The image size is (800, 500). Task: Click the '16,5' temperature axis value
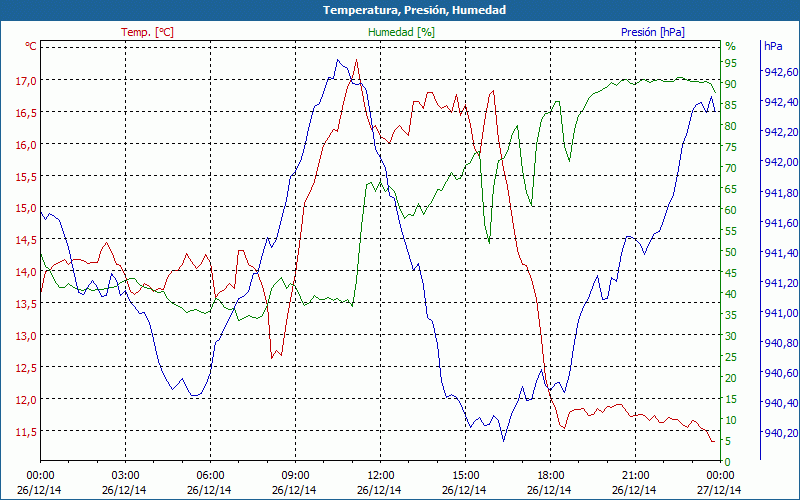pos(27,113)
